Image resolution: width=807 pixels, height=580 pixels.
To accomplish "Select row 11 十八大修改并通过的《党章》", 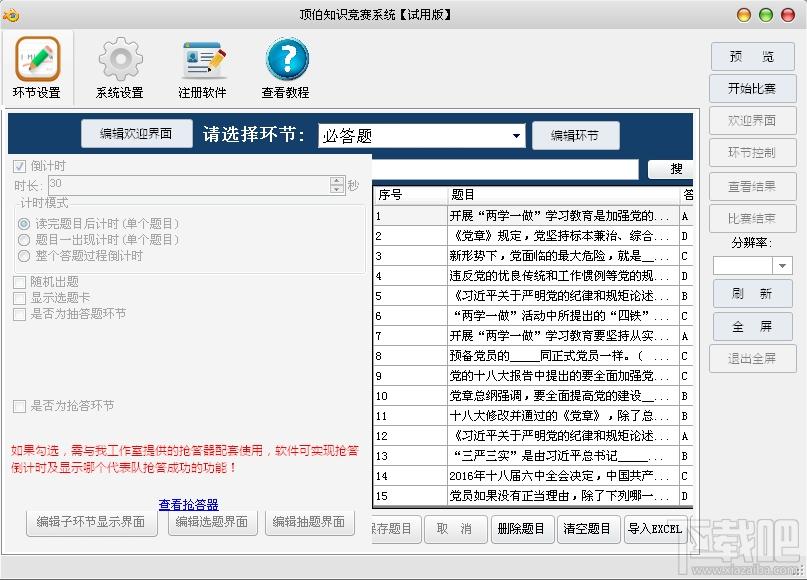I will [x=533, y=416].
